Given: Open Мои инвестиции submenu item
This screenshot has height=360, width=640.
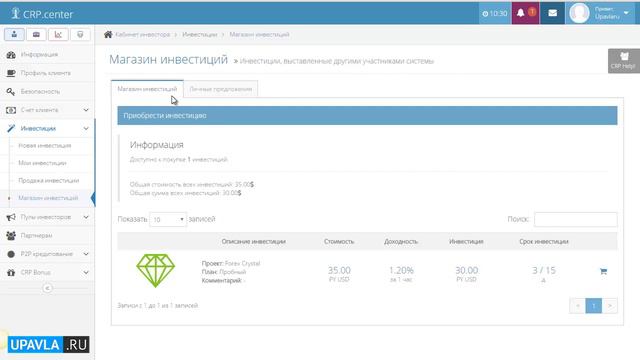Looking at the screenshot, I should coord(42,163).
